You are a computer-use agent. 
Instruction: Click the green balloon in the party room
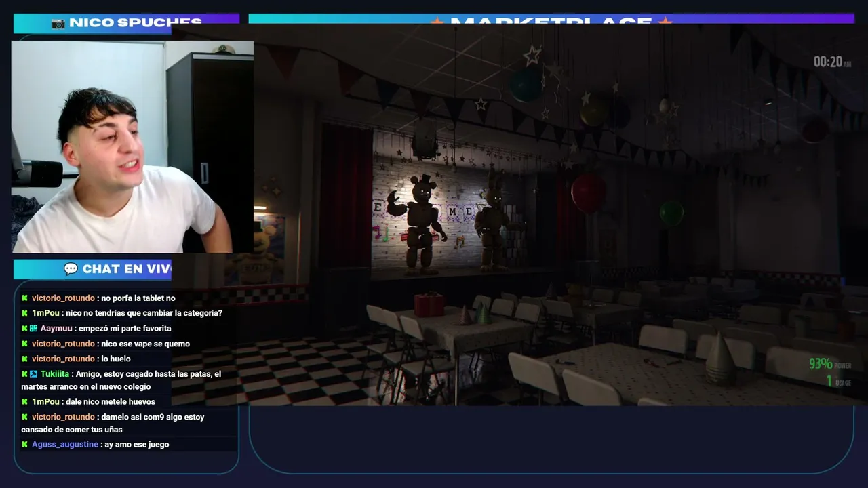click(671, 213)
